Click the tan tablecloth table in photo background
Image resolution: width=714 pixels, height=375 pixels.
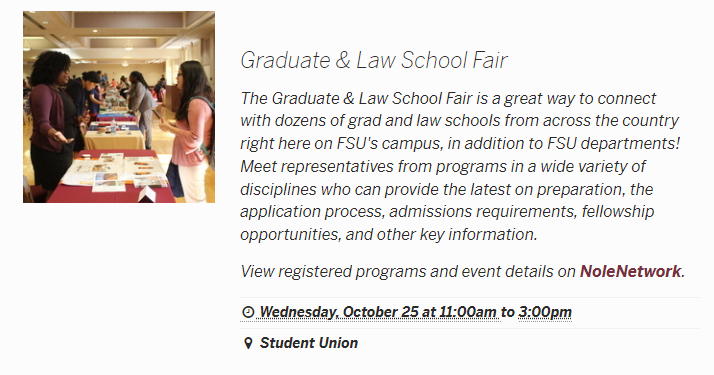[x=114, y=141]
